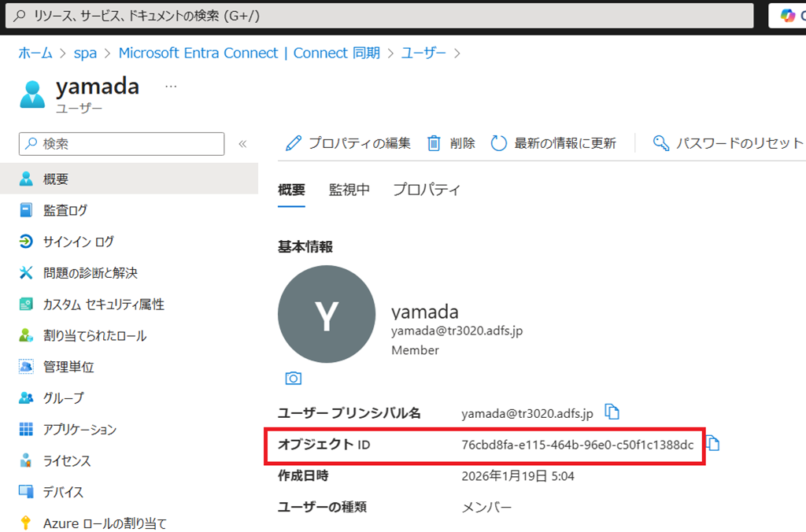Image resolution: width=806 pixels, height=532 pixels.
Task: Switch to the 監視中 tab
Action: click(349, 190)
